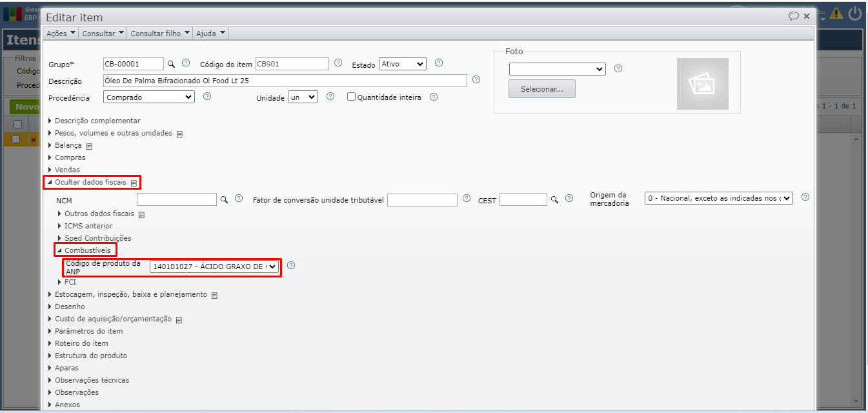
Task: Search Grupo with the magnifier icon
Action: tap(171, 64)
